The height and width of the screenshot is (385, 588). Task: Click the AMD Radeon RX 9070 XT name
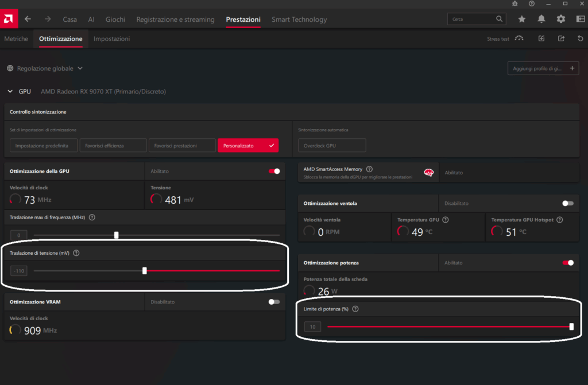[x=103, y=91]
